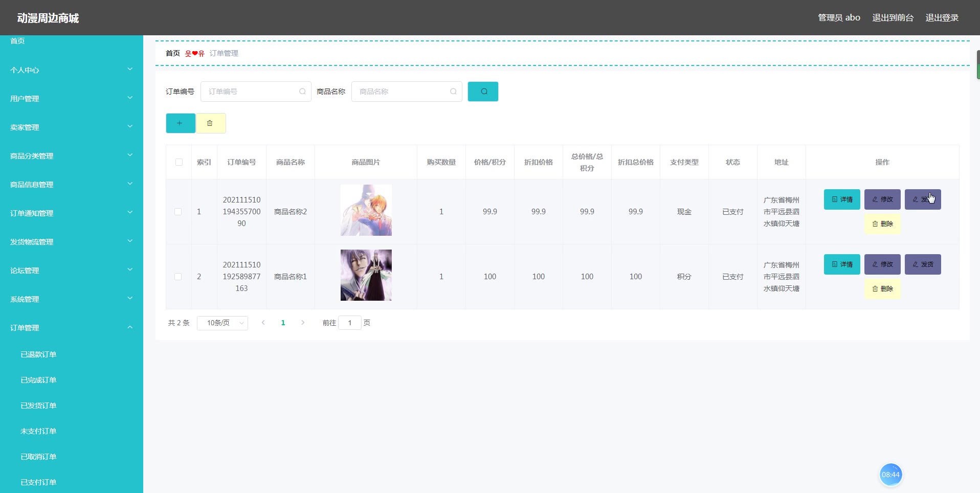Screen dimensions: 980x493
Task: Click 折扣总价格 column header
Action: point(636,162)
